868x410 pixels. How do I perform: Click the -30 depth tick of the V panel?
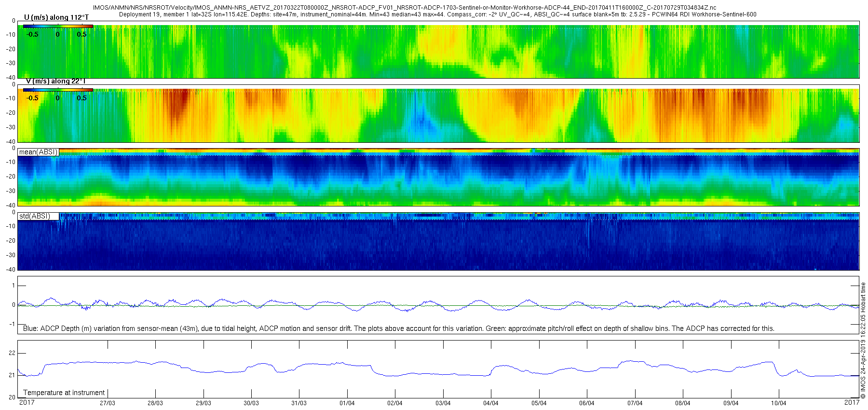tap(10, 127)
